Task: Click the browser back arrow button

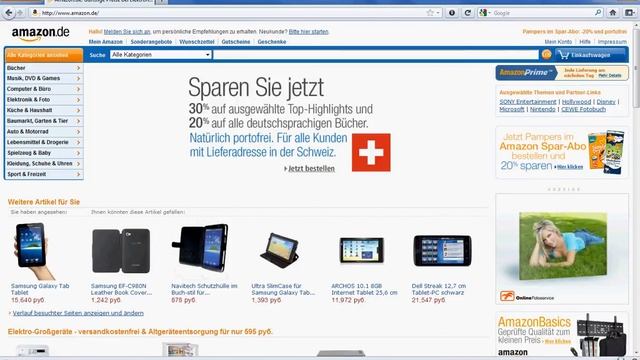Action: 9,13
